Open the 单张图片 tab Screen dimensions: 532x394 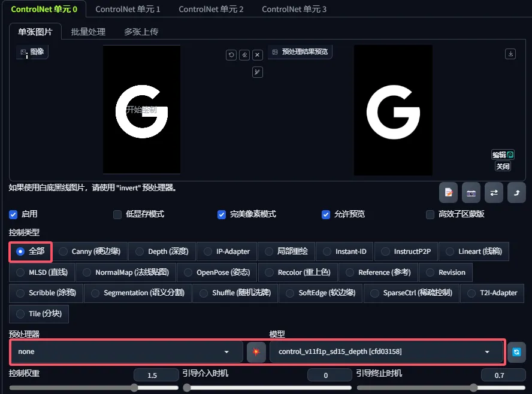(x=35, y=32)
